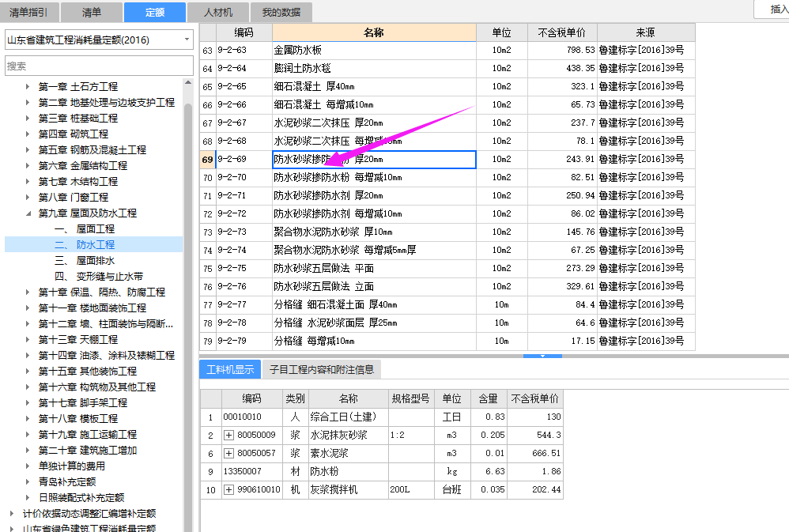Expand 第五章 钢筋及混凝土工程 node

28,150
